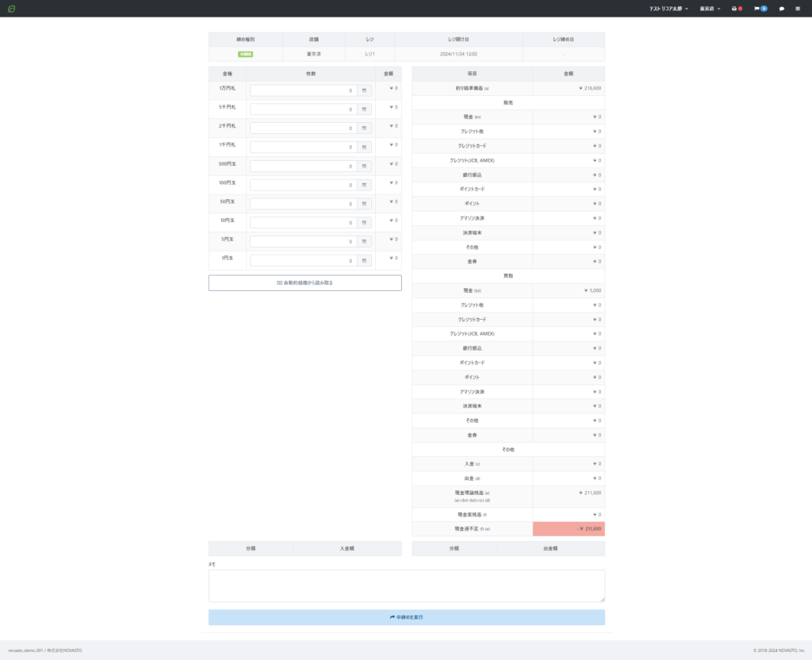The image size is (812, 660).
Task: Open the hamburger menu icon
Action: [x=798, y=9]
